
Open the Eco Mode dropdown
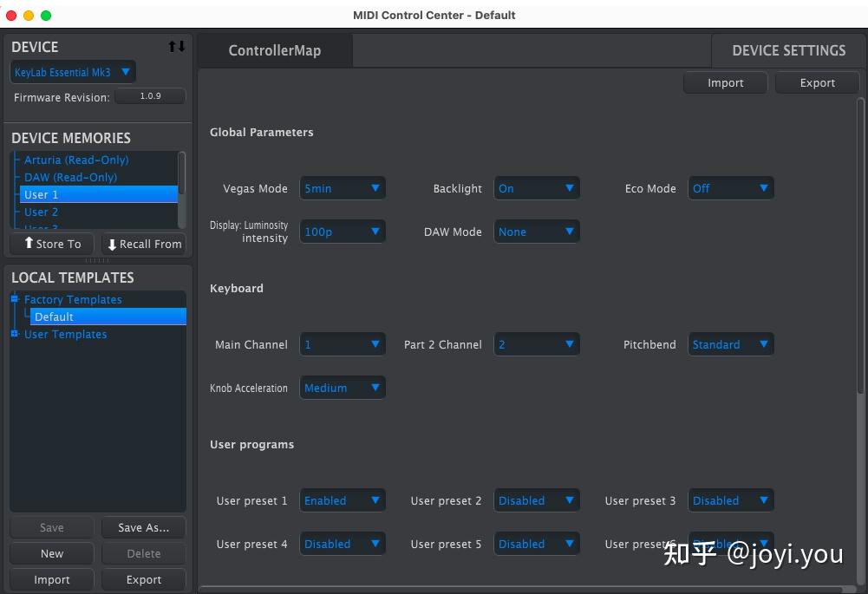(x=731, y=188)
